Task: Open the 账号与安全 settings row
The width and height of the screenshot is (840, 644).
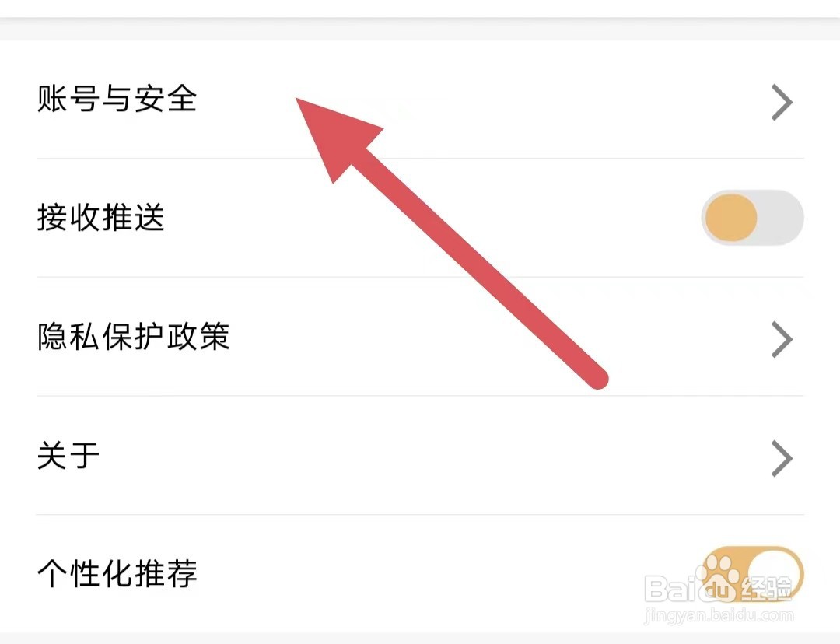Action: click(117, 100)
